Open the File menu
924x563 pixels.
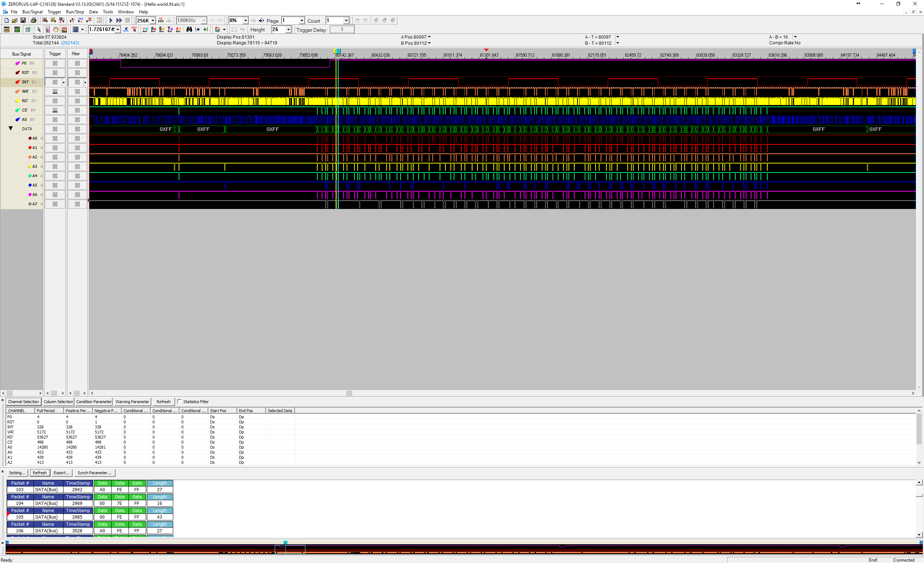point(14,12)
